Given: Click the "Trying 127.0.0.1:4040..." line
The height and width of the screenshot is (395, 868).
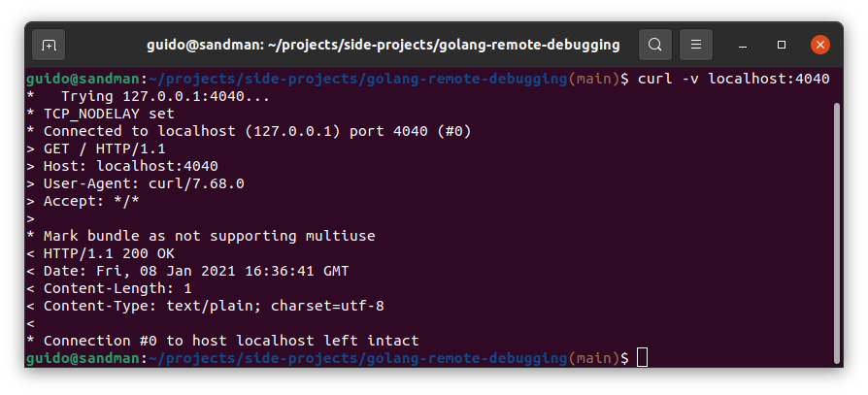Looking at the screenshot, I should 155,96.
